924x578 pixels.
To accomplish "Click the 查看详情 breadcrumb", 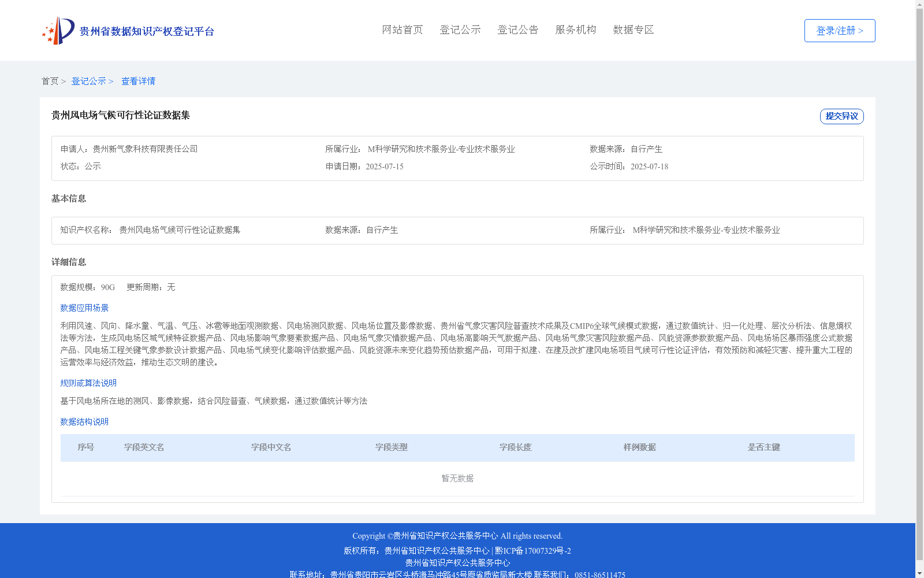I will (x=138, y=81).
